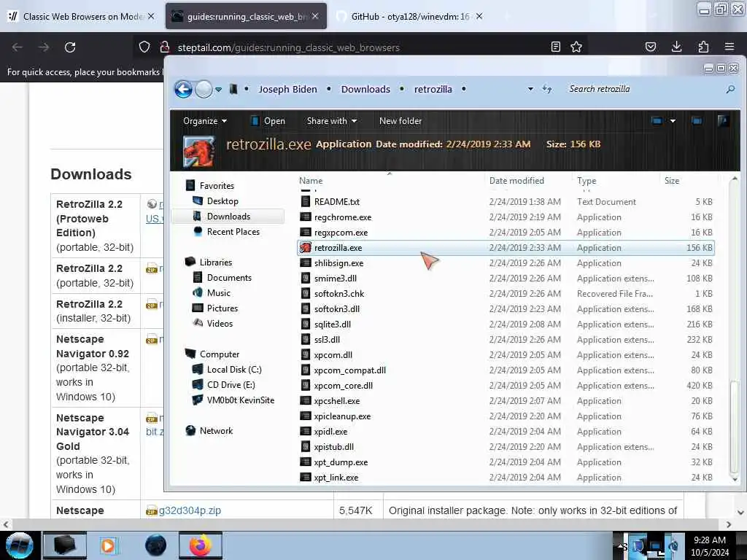Bookmark this page star icon

point(576,47)
